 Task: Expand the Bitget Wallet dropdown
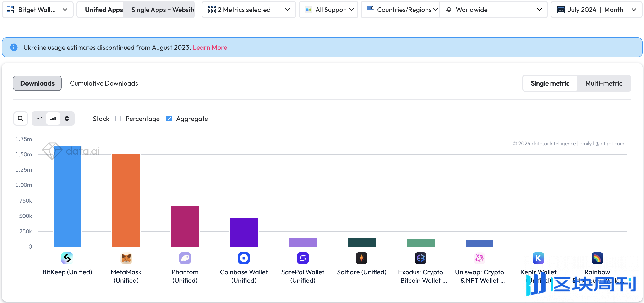pos(64,9)
